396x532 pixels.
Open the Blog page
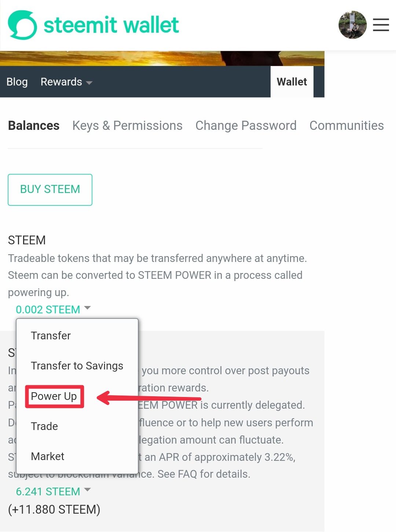(x=17, y=82)
